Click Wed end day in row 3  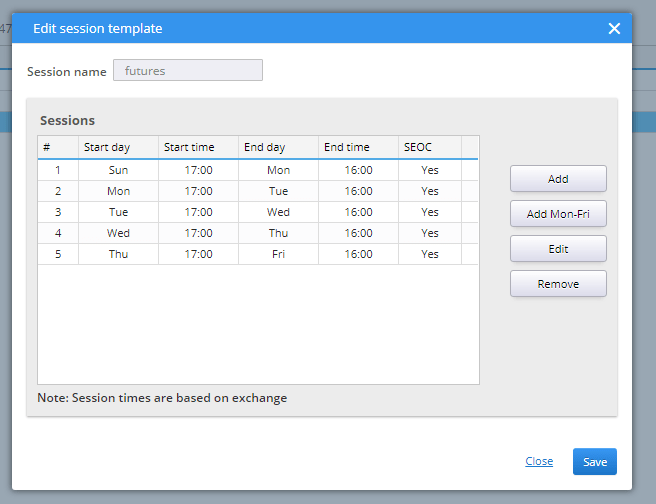(278, 212)
